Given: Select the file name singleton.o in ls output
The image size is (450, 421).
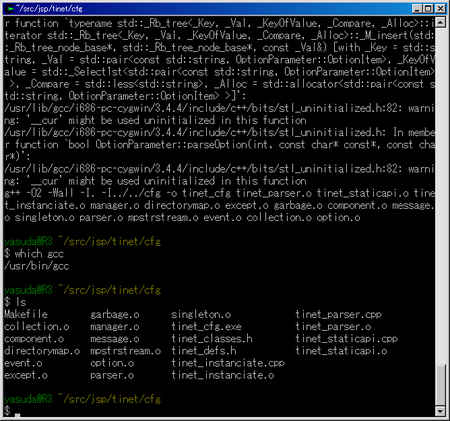Looking at the screenshot, I should (x=201, y=314).
